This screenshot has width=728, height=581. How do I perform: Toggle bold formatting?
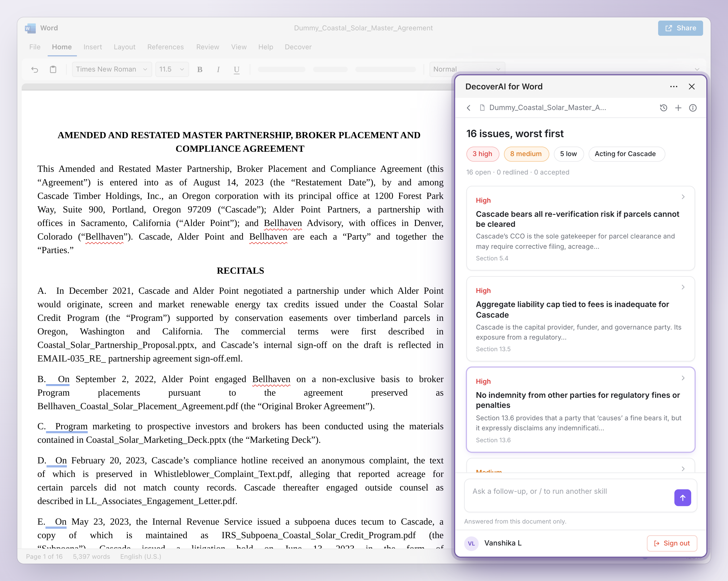coord(200,69)
